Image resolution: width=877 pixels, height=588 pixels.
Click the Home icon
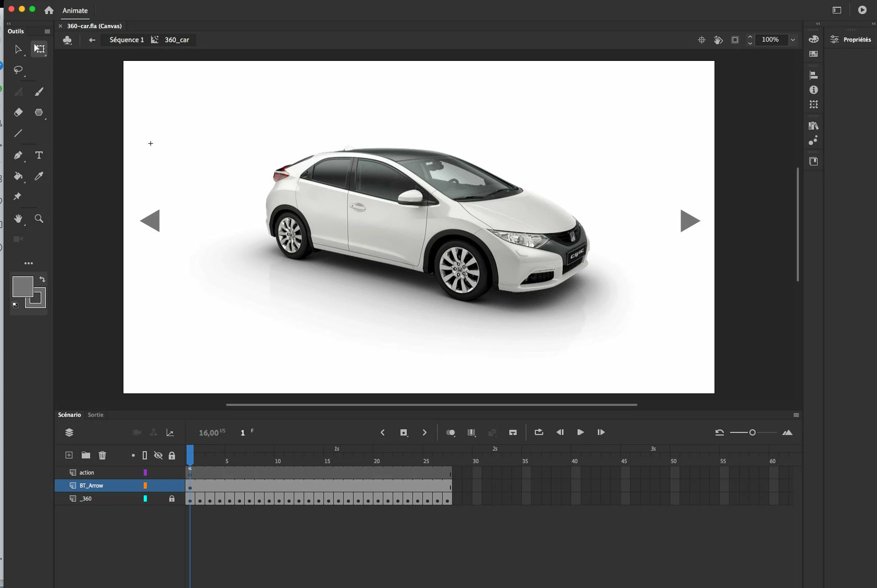click(49, 10)
